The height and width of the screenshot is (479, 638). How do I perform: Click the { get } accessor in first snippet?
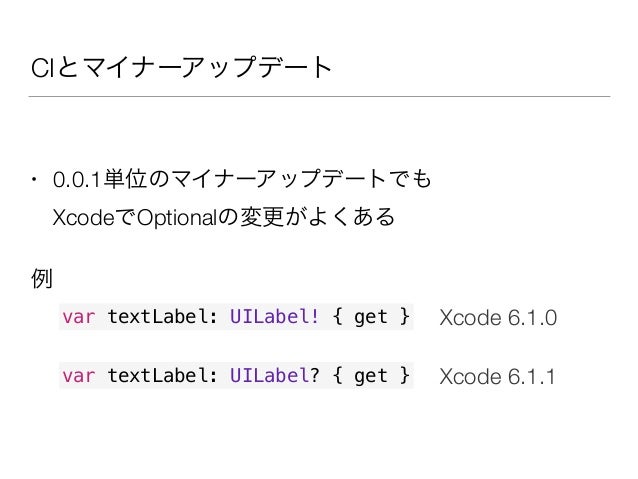(x=371, y=317)
